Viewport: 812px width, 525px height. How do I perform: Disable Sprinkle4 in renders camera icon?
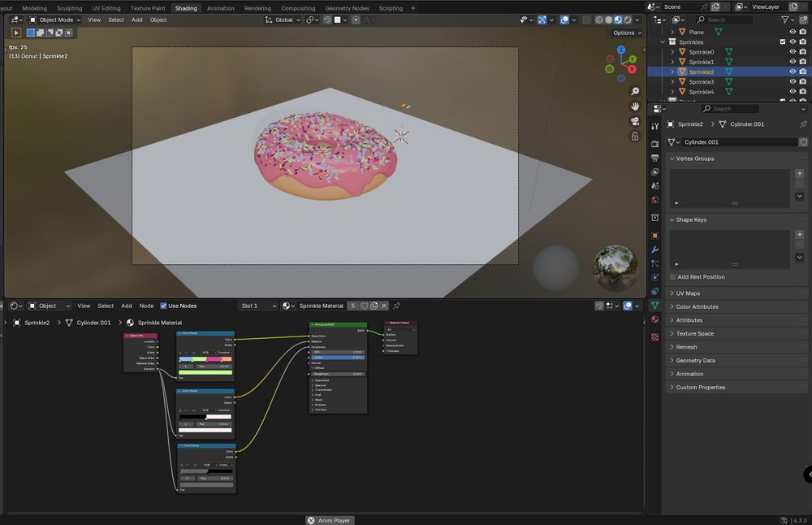(803, 92)
